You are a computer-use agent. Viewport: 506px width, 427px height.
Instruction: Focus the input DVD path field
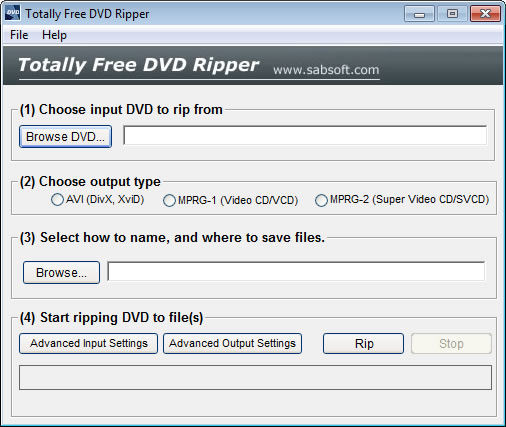point(305,135)
